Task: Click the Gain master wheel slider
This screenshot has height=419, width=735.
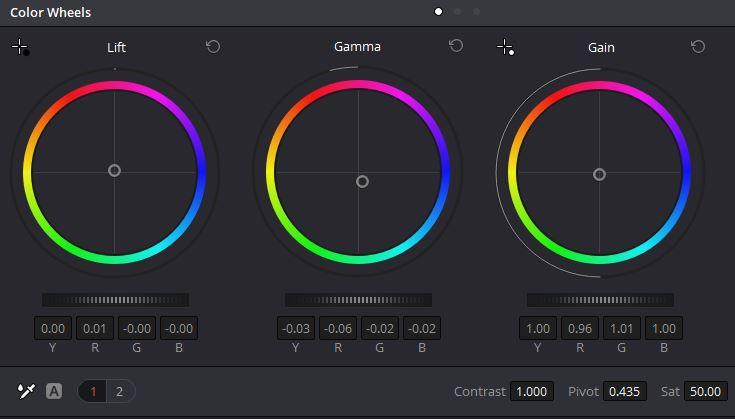Action: pos(600,300)
